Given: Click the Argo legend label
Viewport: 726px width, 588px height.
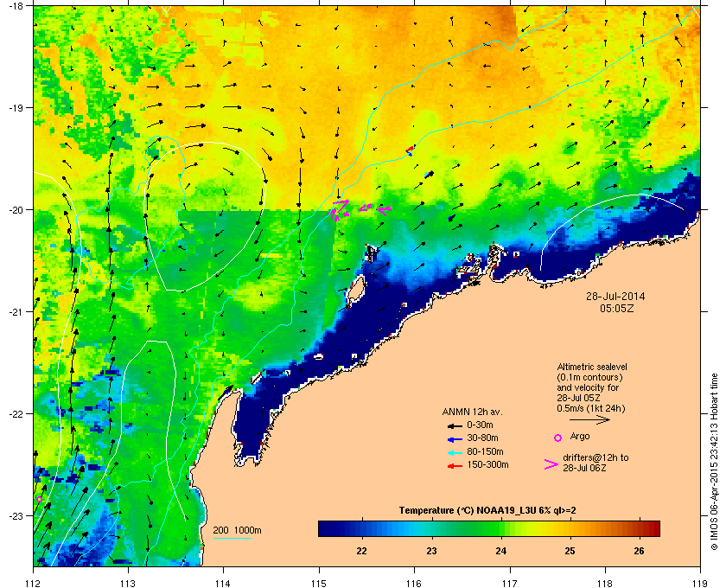Looking at the screenshot, I should (x=580, y=437).
